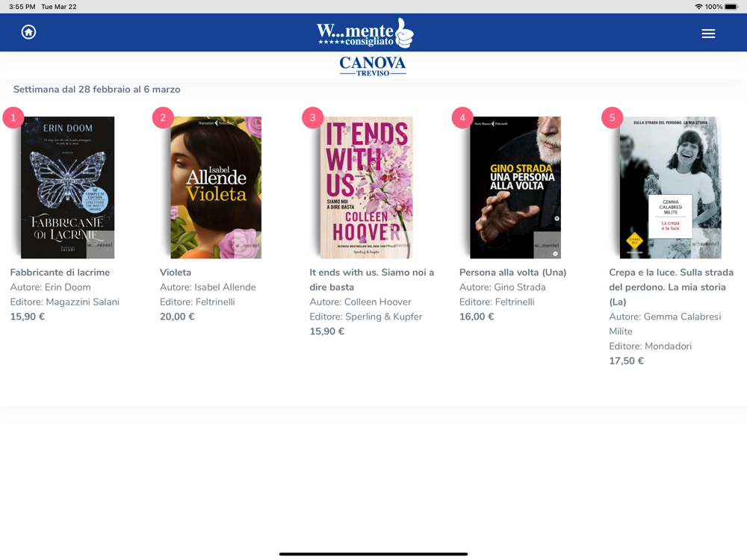Open La crepa e la luce cover

click(x=670, y=187)
